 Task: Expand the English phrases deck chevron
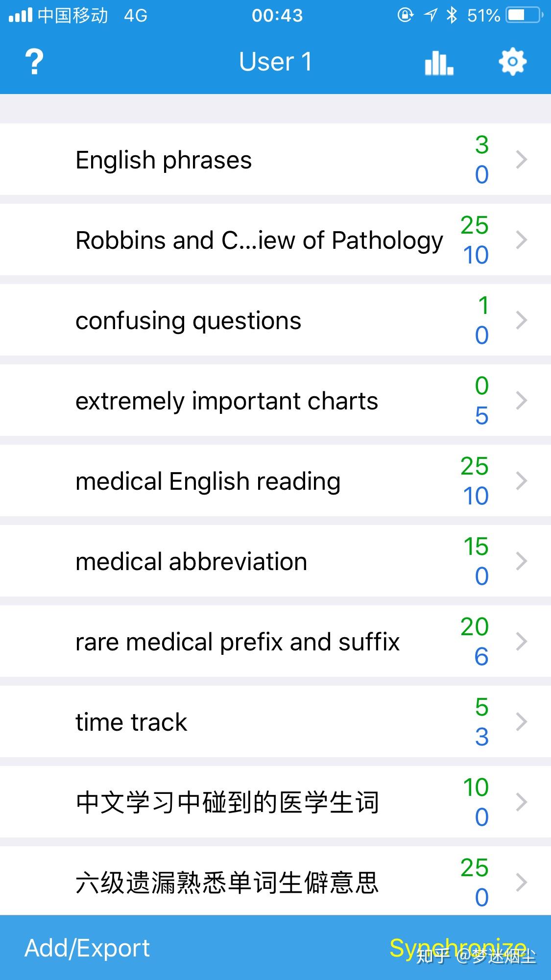pos(522,160)
